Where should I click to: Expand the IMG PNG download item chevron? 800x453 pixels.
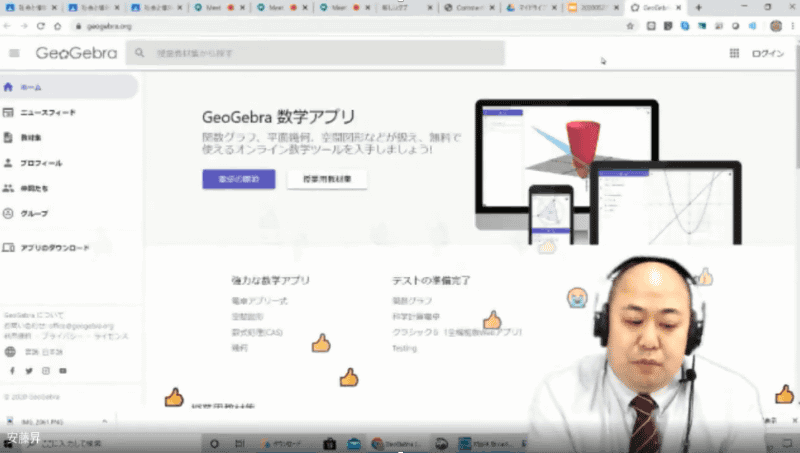[105, 422]
